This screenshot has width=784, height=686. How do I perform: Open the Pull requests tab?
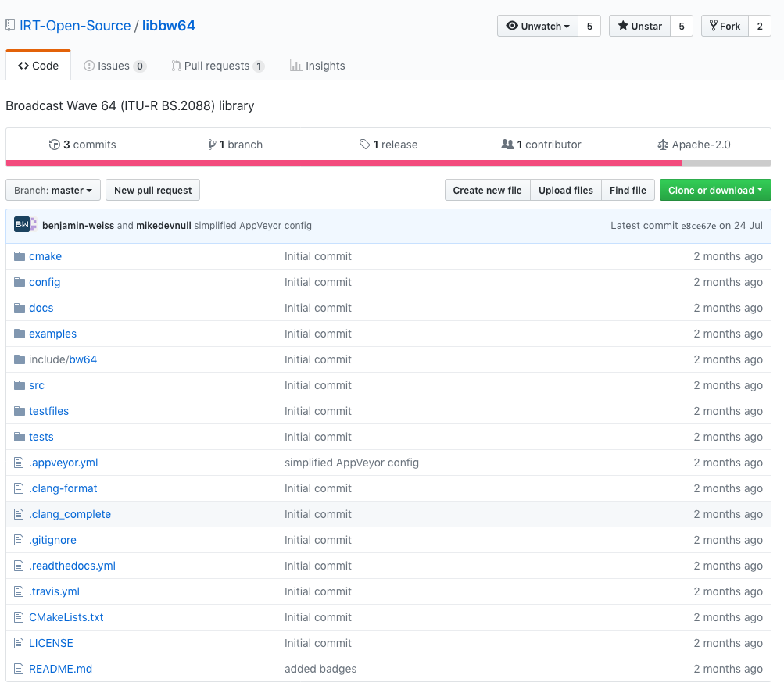point(217,66)
